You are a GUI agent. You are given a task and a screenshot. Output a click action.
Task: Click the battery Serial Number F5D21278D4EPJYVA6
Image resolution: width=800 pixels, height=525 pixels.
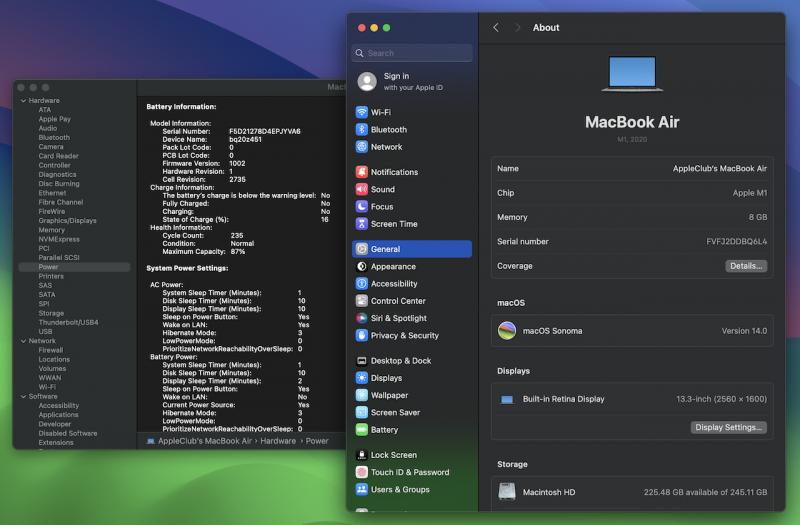[264, 131]
